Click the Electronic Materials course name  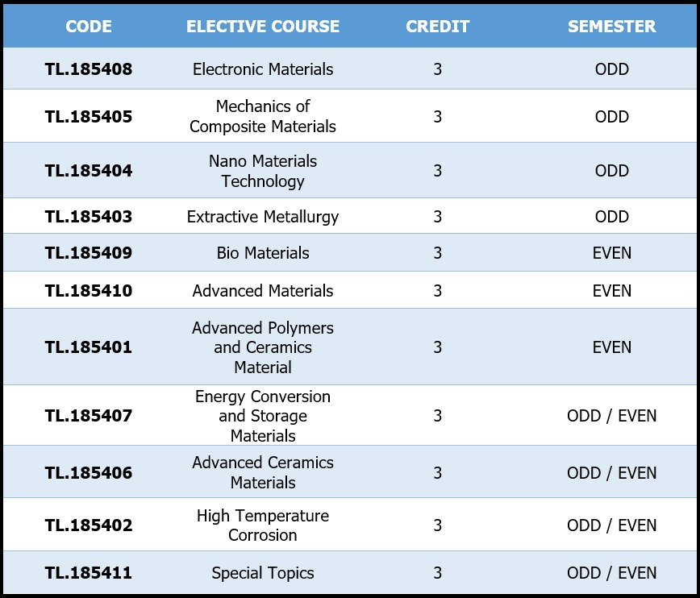263,69
